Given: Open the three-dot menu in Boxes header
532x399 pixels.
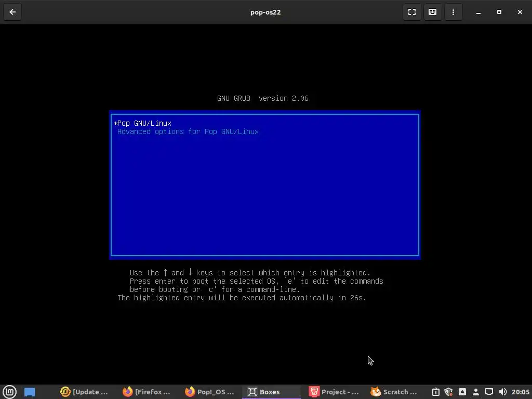Looking at the screenshot, I should (x=453, y=12).
